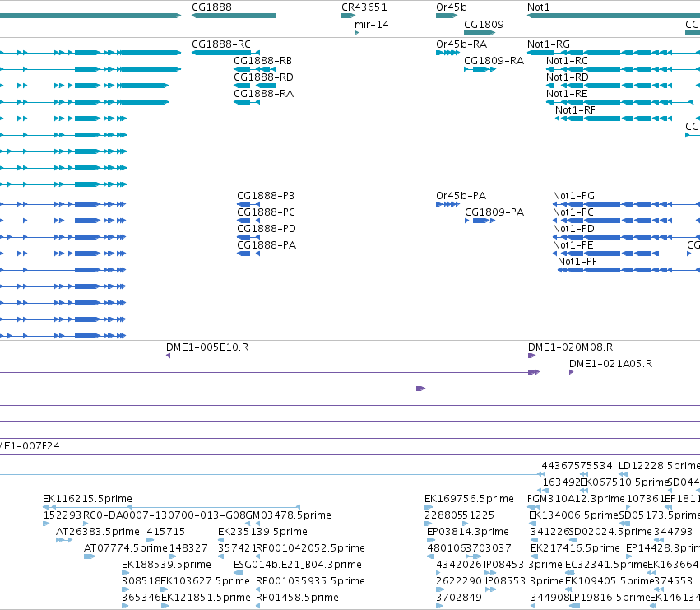Select the EK121851.5prime EST

click(x=165, y=606)
